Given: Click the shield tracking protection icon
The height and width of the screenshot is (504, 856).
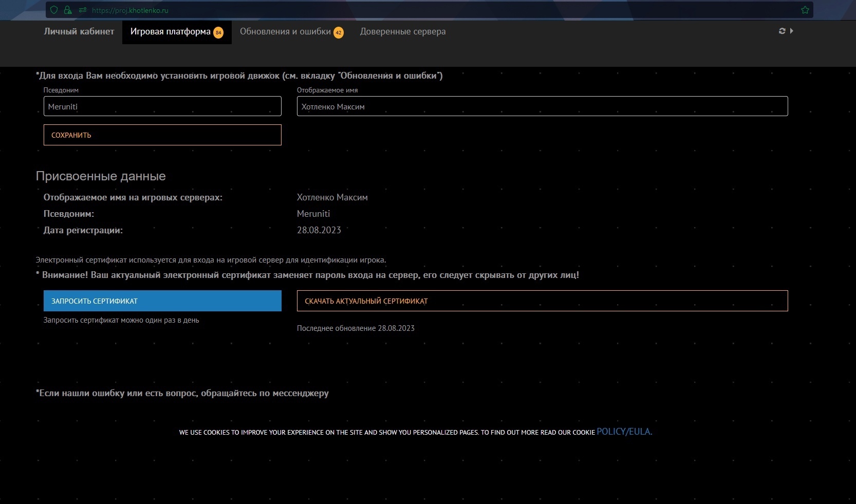Looking at the screenshot, I should [x=54, y=10].
